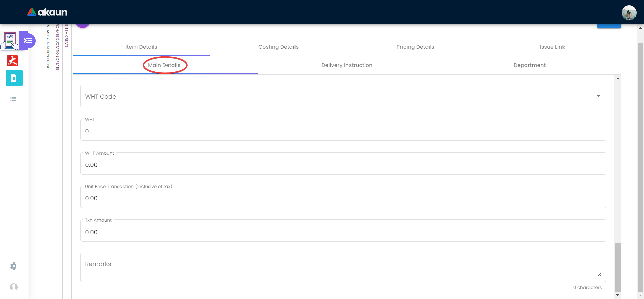Viewport: 644px width, 299px height.
Task: Switch to the Pricing Details tab
Action: point(415,47)
